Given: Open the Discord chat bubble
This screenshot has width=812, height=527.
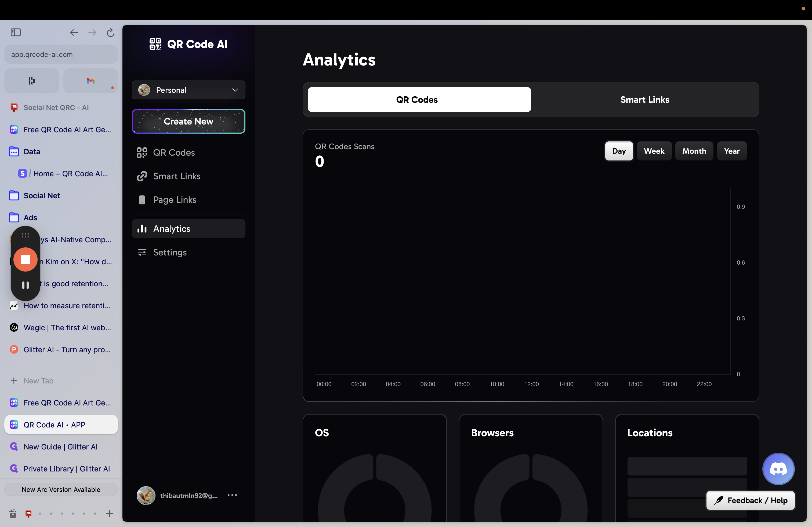Looking at the screenshot, I should (778, 469).
